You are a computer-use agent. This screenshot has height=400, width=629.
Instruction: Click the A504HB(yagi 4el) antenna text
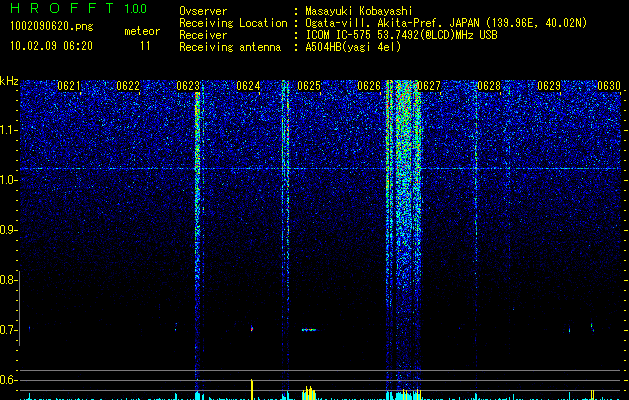pos(353,47)
